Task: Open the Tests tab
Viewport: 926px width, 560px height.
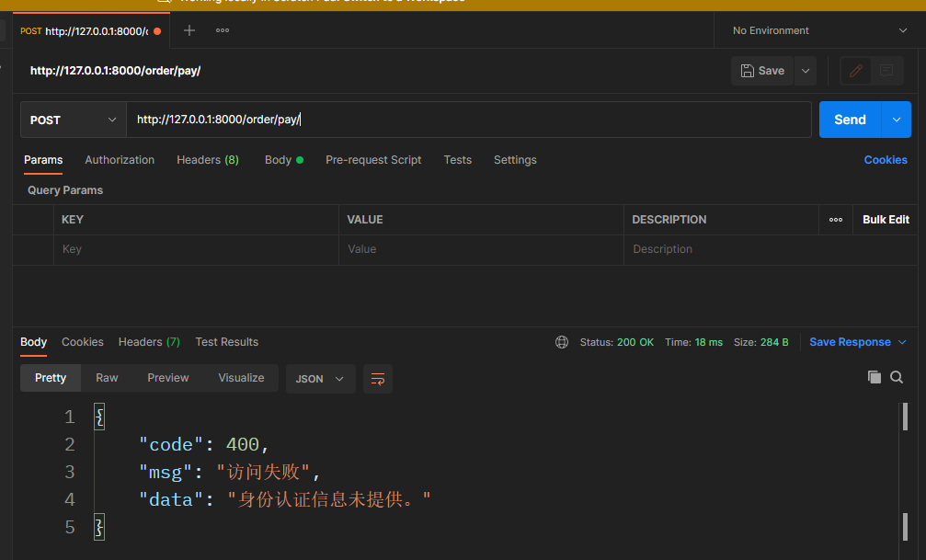Action: point(458,160)
